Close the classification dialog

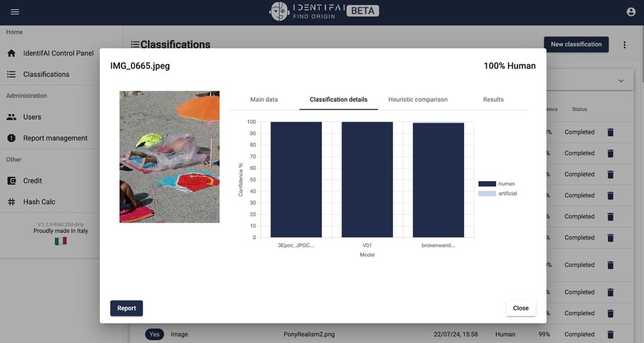coord(521,308)
